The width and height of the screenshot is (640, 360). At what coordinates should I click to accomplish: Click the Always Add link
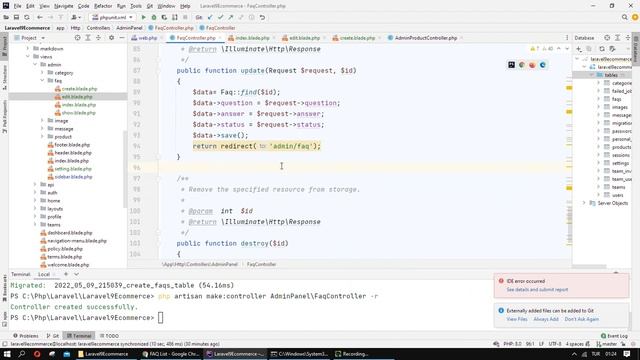pos(546,319)
